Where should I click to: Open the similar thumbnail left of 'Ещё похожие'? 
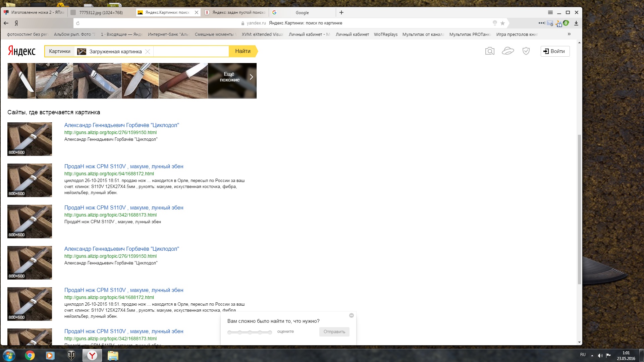point(183,81)
